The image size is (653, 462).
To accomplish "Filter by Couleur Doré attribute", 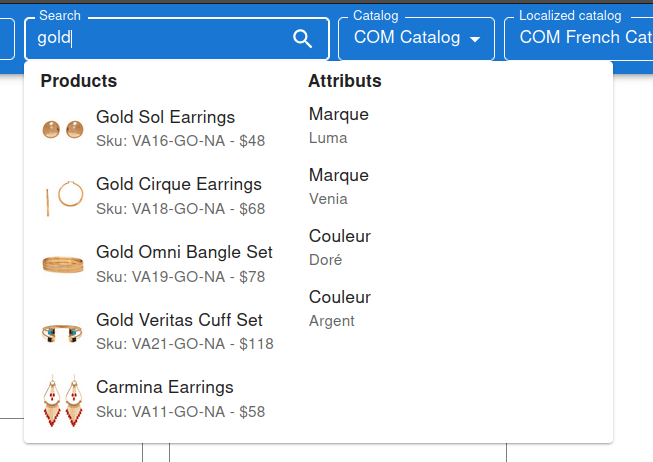I will [339, 247].
